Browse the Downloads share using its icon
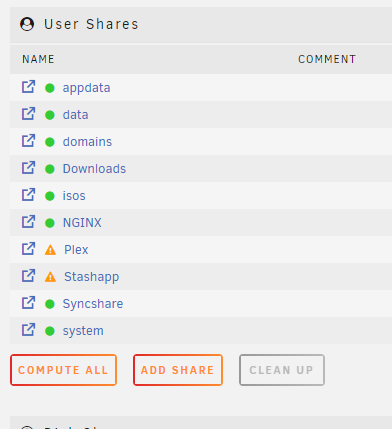392x429 pixels. (28, 168)
